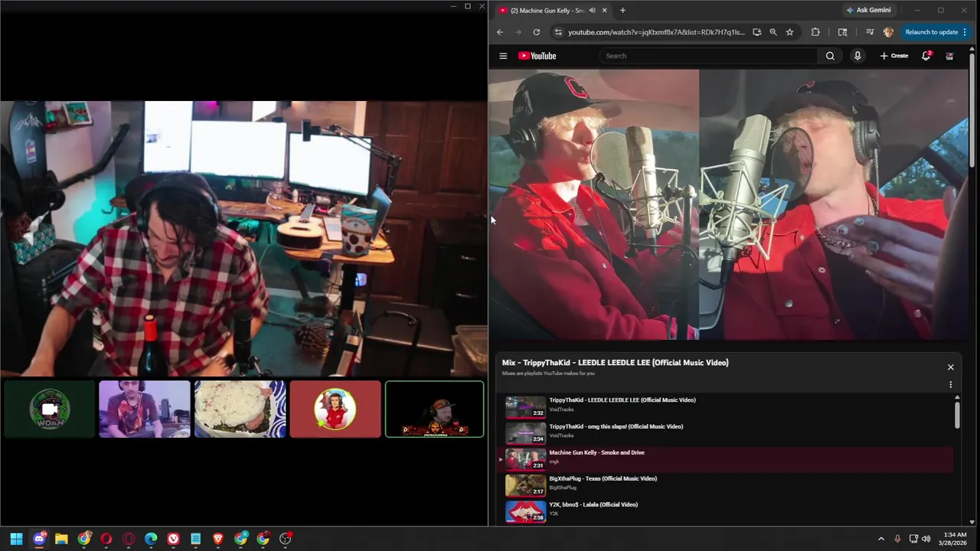
Task: Open the red Opera taskbar icon
Action: [106, 539]
